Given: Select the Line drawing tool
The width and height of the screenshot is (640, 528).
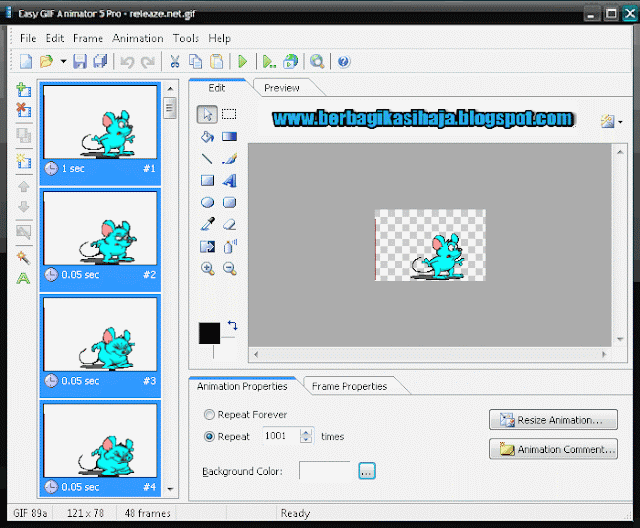Looking at the screenshot, I should coord(207,158).
